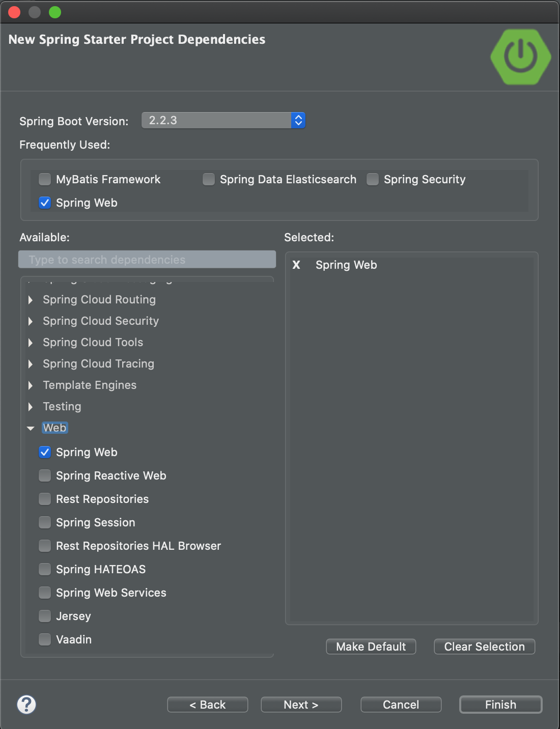Uncheck Spring Web under the Web category
This screenshot has height=729, width=560.
[45, 452]
